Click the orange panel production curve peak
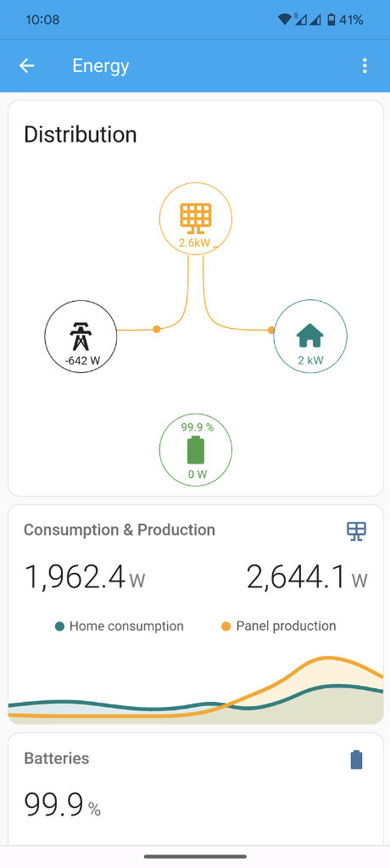Viewport: 390px width, 868px height. click(327, 658)
